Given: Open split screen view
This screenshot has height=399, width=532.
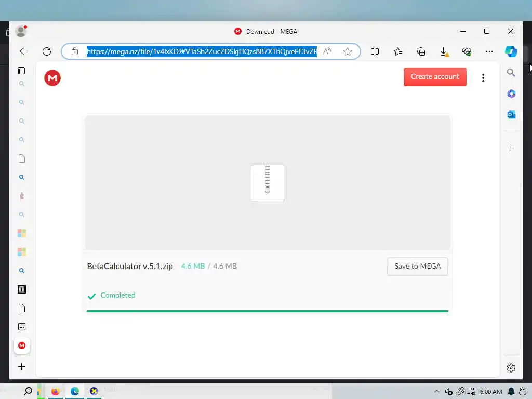Looking at the screenshot, I should coord(375,51).
